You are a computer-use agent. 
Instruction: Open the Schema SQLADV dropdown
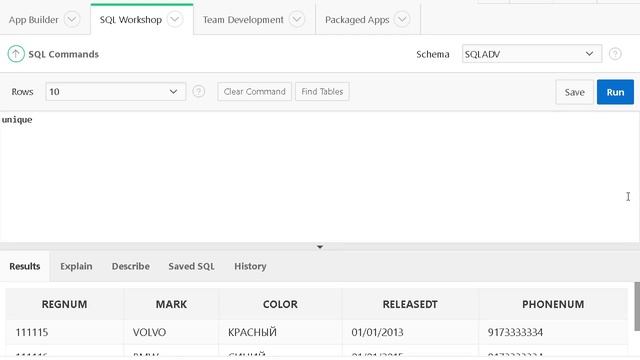[532, 54]
